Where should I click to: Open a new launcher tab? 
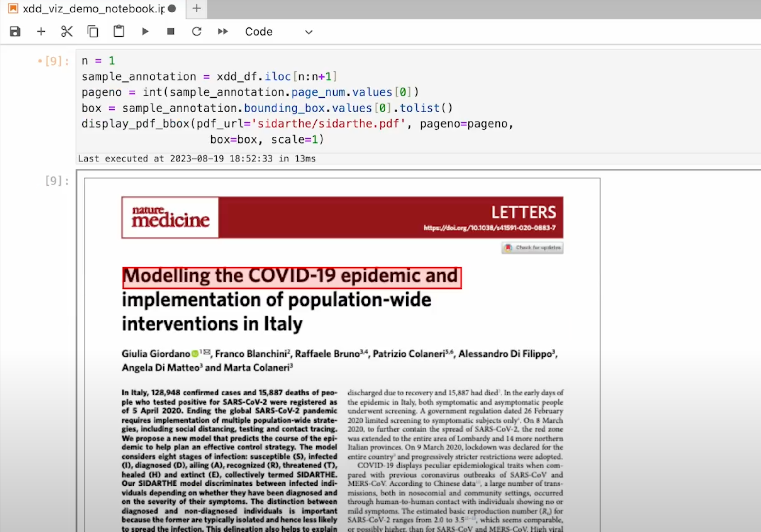[197, 9]
